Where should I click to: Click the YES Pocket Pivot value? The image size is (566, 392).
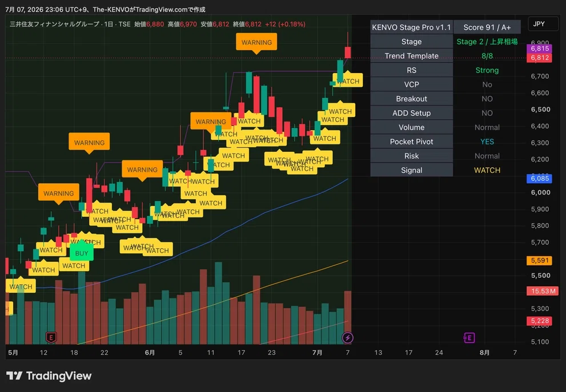[x=487, y=142]
